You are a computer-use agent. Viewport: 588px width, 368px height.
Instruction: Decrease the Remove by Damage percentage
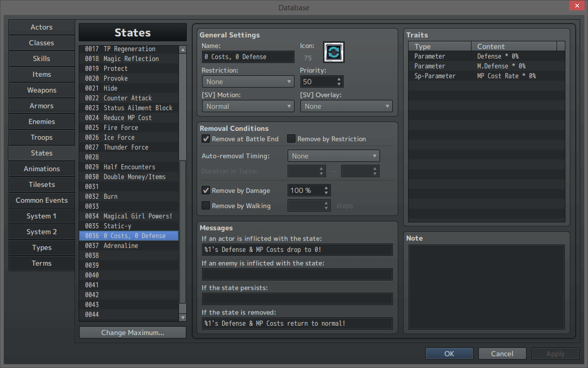click(326, 193)
